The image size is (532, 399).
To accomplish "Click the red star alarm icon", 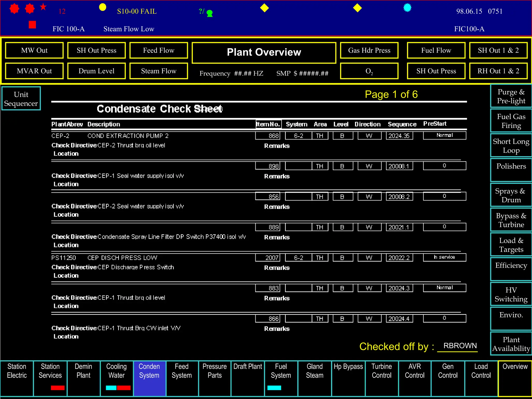I will click(x=43, y=7).
